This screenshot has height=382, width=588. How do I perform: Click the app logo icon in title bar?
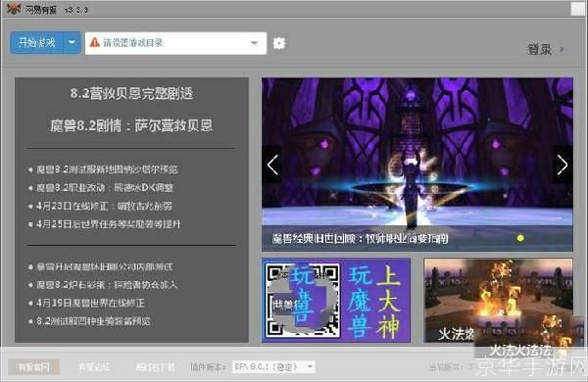[14, 8]
